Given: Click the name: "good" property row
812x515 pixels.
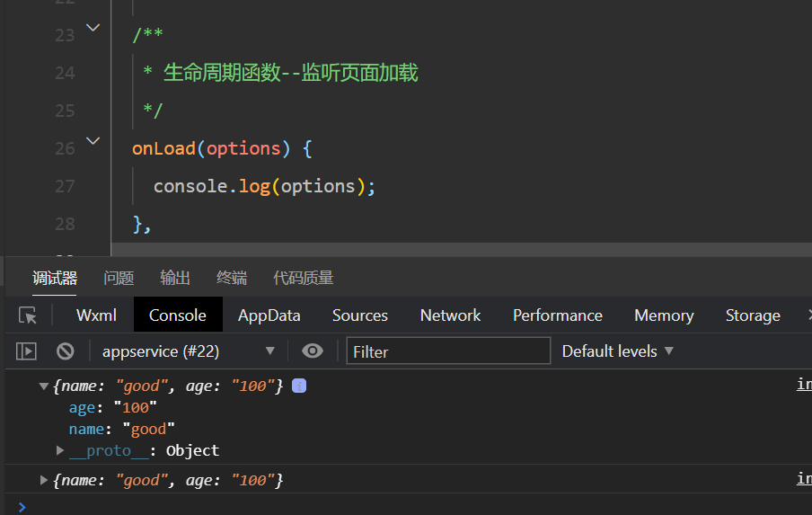Looking at the screenshot, I should pyautogui.click(x=121, y=429).
